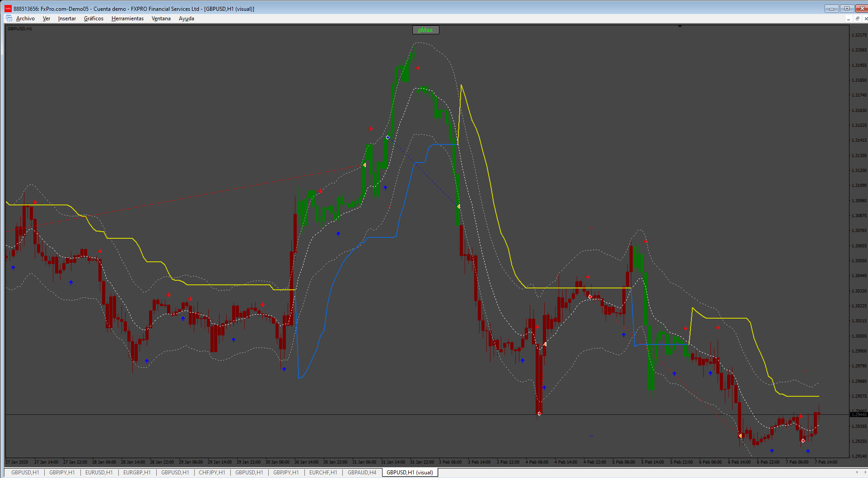Switch to the GBPAUD,H4 chart tab
This screenshot has width=868, height=478.
click(x=362, y=473)
